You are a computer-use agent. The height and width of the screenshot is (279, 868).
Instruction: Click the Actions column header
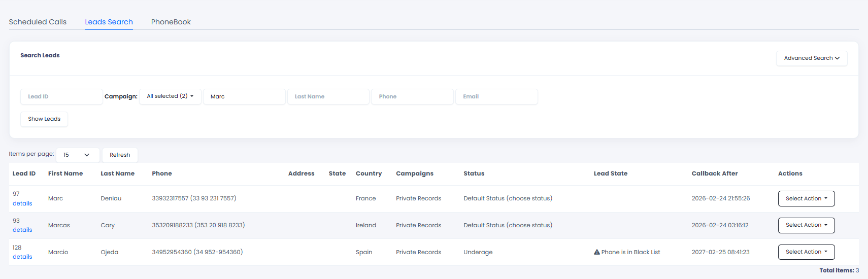(790, 173)
